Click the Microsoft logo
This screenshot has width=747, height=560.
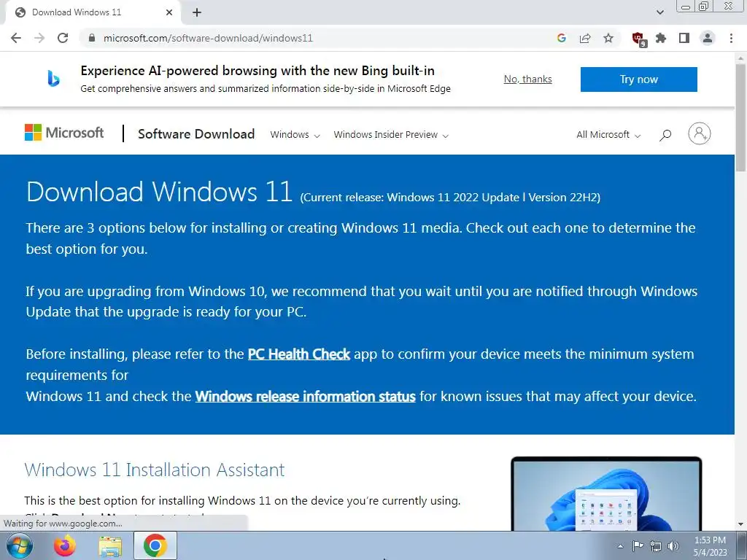click(64, 133)
